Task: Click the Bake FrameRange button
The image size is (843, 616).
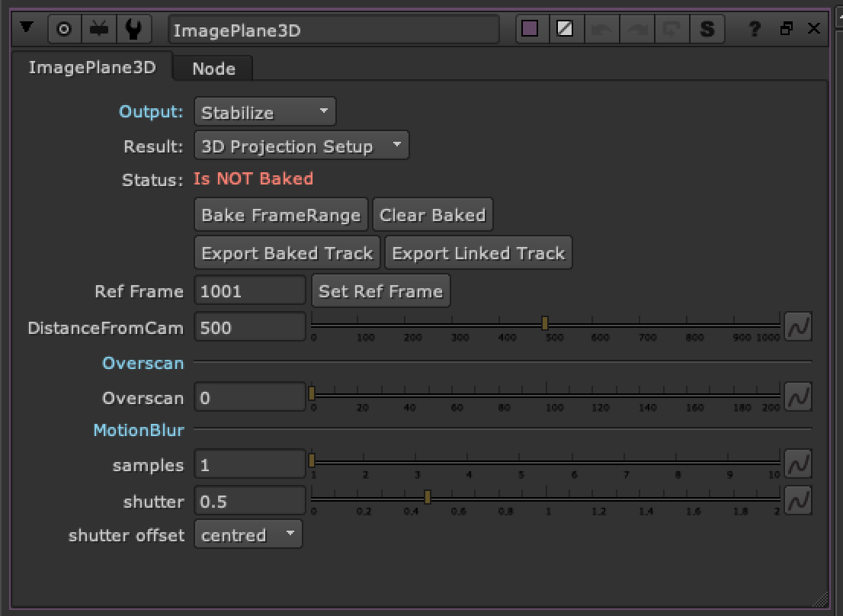Action: pos(280,215)
